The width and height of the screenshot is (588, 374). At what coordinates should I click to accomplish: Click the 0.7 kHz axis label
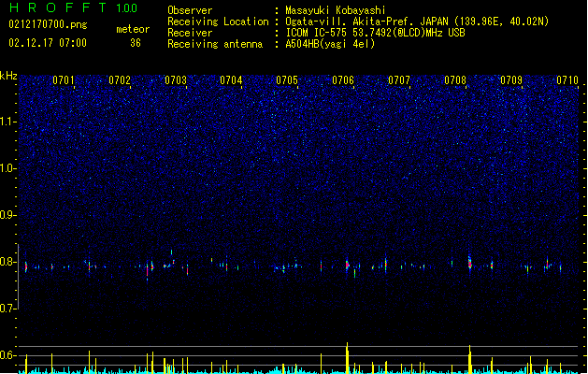(8, 309)
